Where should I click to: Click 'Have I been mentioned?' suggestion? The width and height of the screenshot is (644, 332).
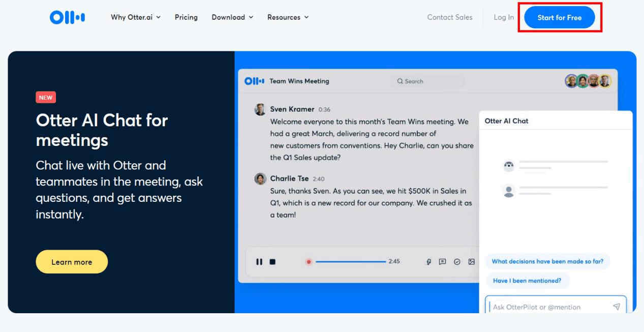coord(528,281)
